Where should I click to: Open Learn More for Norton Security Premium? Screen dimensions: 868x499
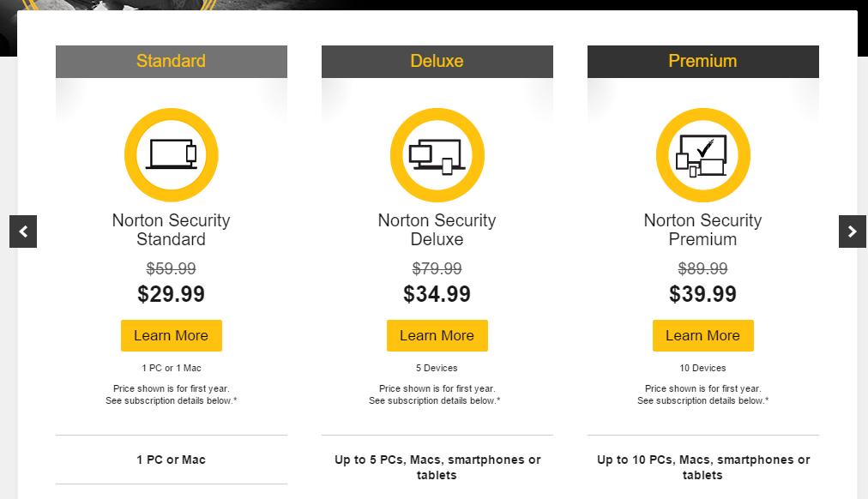pyautogui.click(x=703, y=336)
